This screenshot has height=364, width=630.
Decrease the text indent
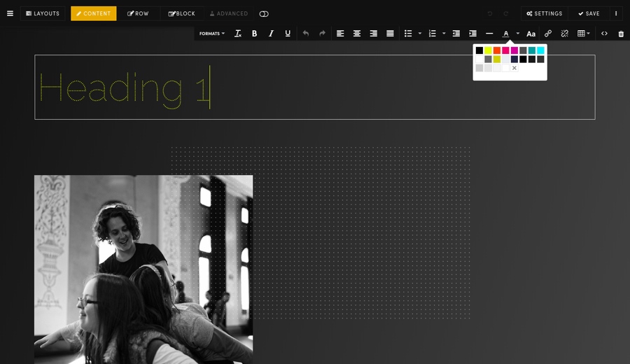coord(456,34)
